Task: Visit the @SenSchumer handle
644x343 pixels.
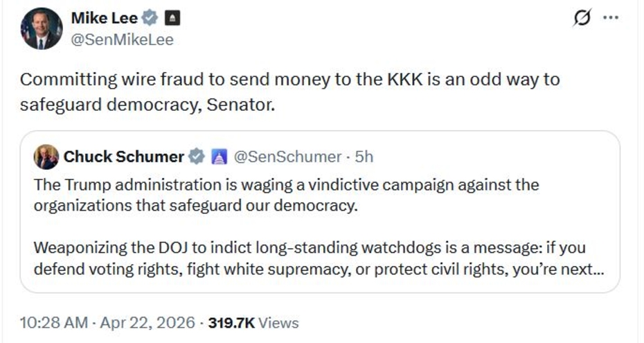Action: pos(287,157)
